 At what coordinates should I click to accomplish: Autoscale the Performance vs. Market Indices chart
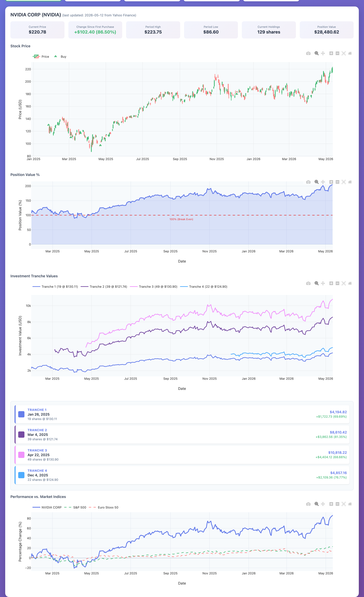344,504
